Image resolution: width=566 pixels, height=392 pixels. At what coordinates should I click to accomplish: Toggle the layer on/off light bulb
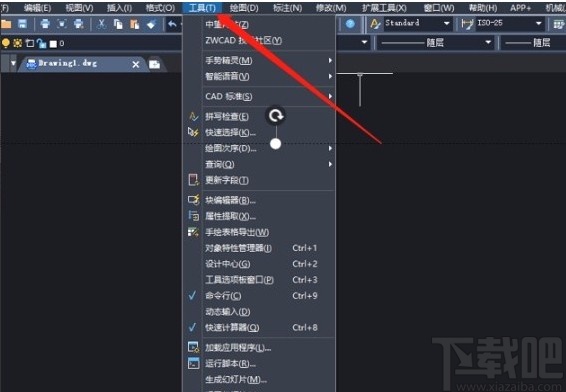(x=5, y=43)
